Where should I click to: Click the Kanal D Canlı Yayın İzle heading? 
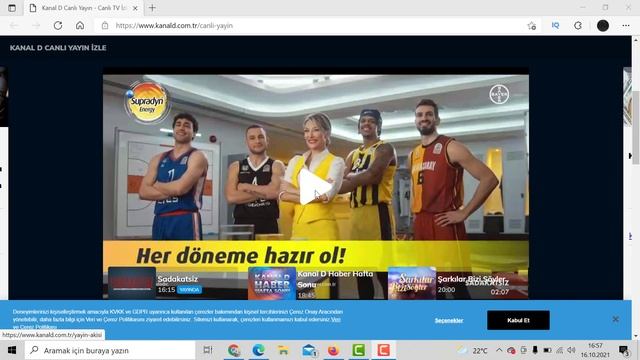pos(58,48)
